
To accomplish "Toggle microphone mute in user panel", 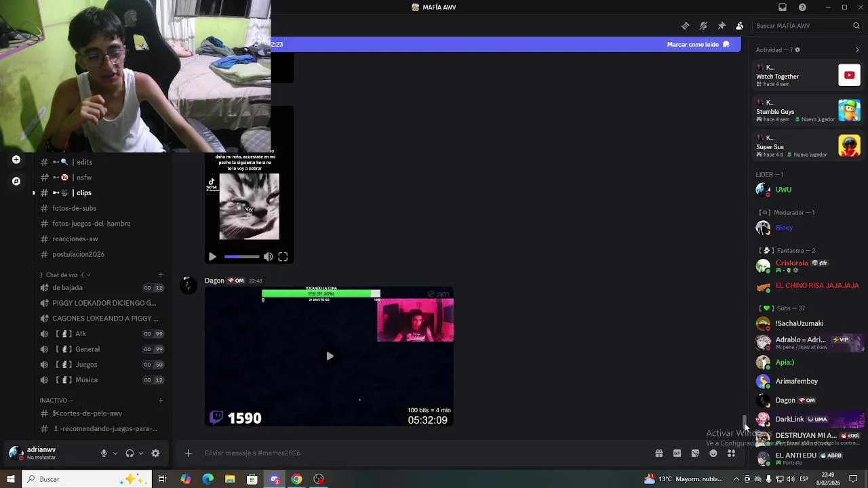I will (x=104, y=453).
